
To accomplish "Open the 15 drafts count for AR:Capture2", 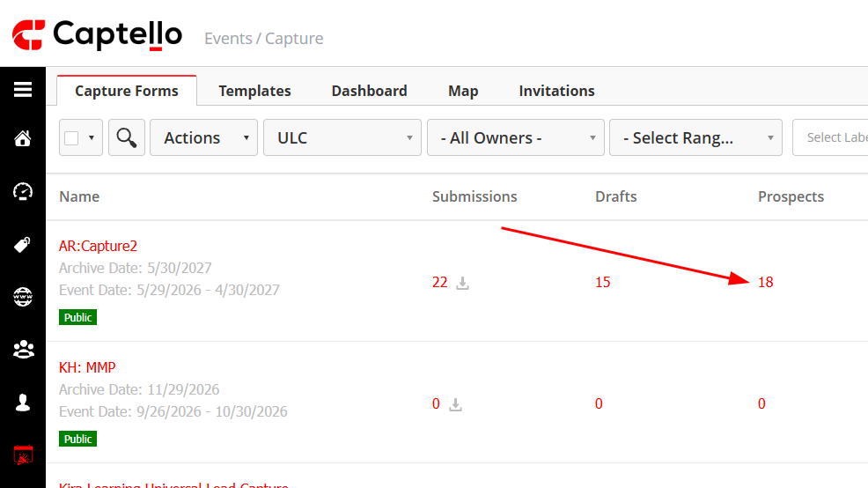I will (603, 283).
